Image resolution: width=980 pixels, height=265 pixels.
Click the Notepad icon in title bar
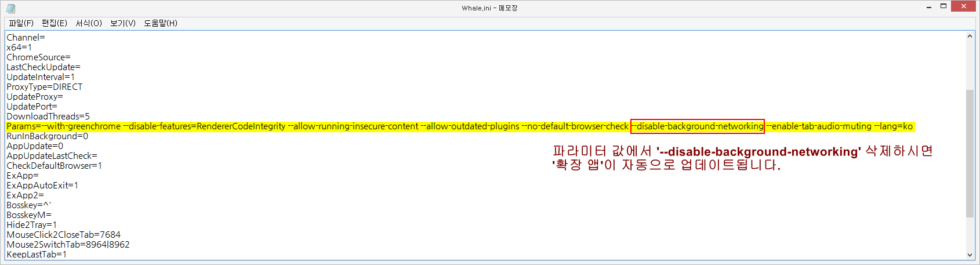point(10,8)
